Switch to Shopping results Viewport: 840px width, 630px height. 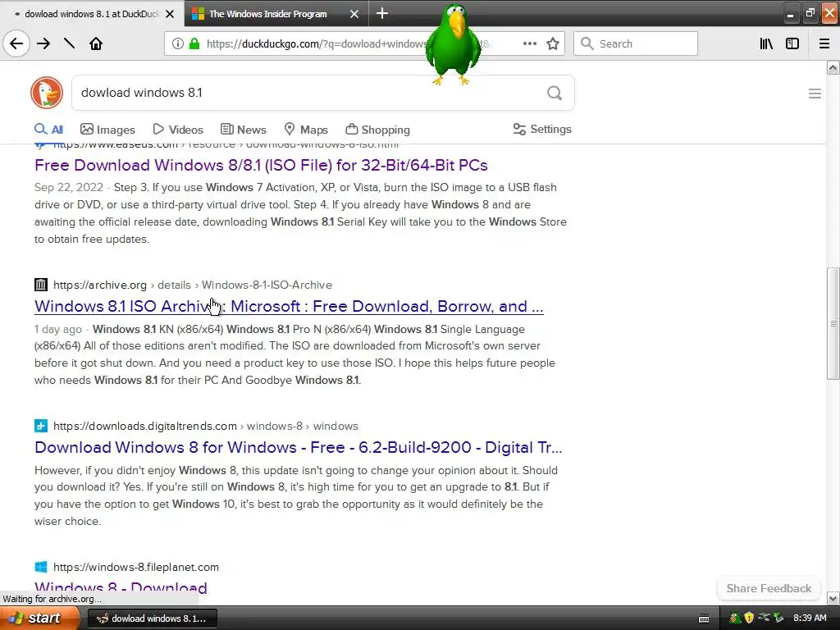(x=377, y=129)
